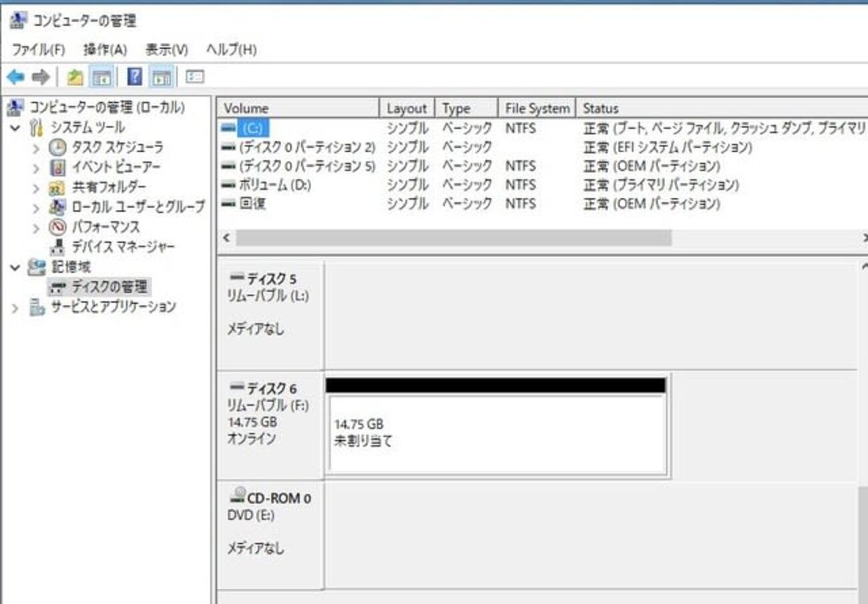Toggle the Show/Hide Action Pane toolbar icon
The image size is (868, 604).
point(162,78)
